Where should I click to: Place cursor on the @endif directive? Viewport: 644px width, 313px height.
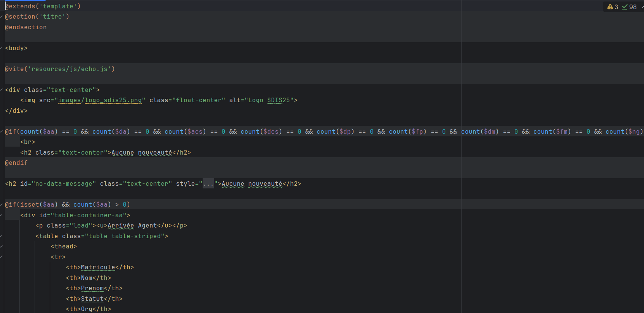[16, 163]
